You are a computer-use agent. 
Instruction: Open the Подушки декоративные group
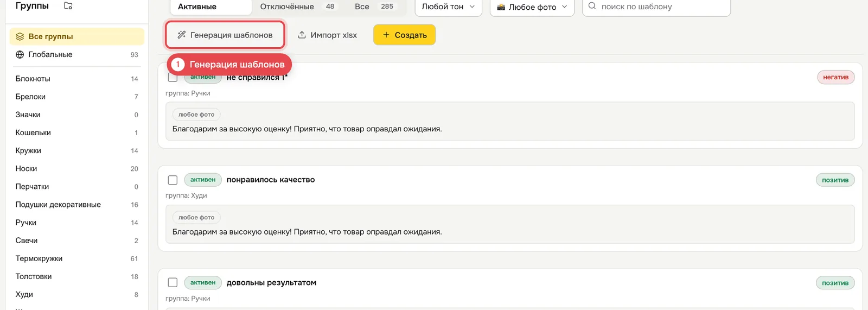[x=77, y=205]
